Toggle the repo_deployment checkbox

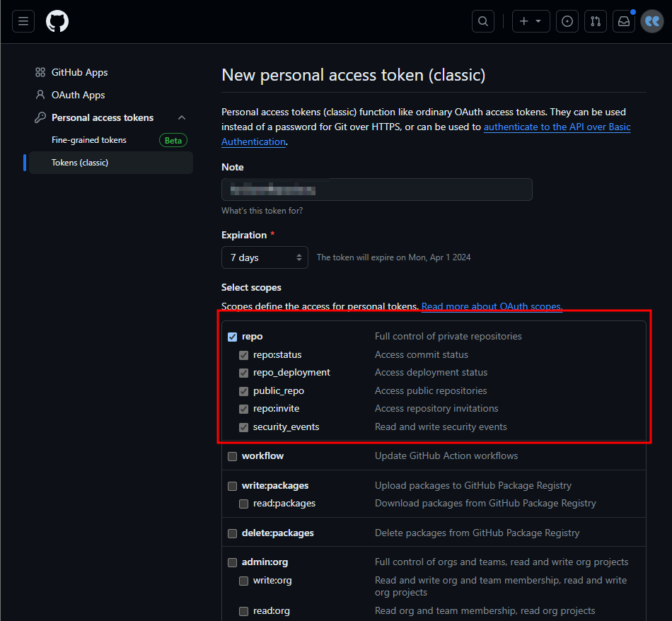[x=243, y=373]
